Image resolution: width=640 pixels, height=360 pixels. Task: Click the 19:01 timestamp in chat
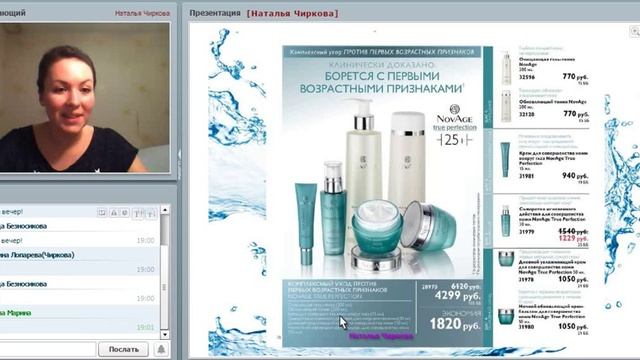[x=146, y=327]
